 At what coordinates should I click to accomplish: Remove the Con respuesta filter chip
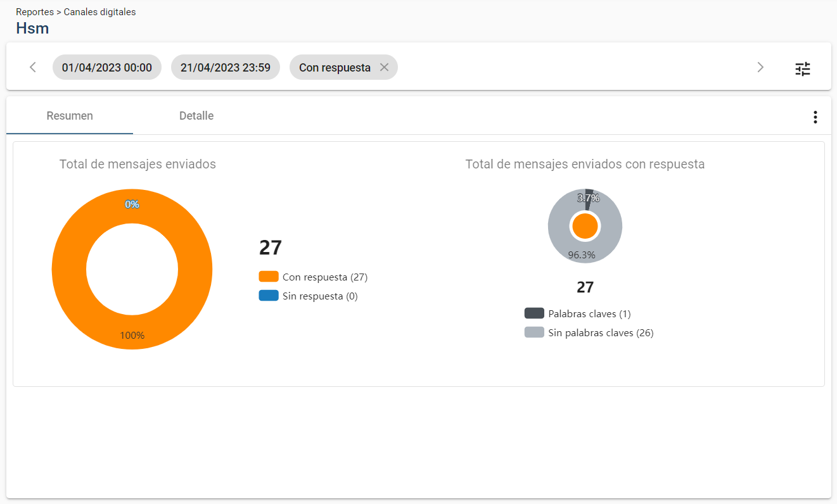[384, 67]
